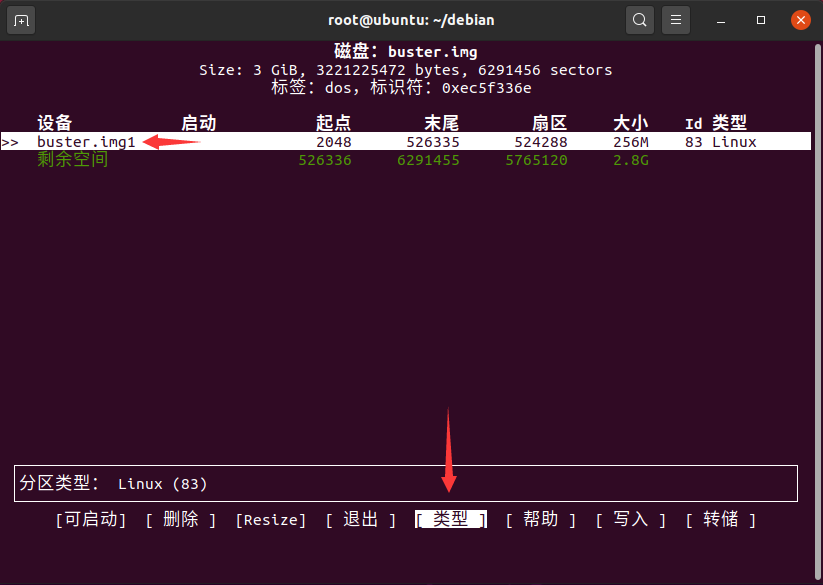Click the 分区类型 Linux (83) info box
The width and height of the screenshot is (823, 585).
tap(405, 483)
